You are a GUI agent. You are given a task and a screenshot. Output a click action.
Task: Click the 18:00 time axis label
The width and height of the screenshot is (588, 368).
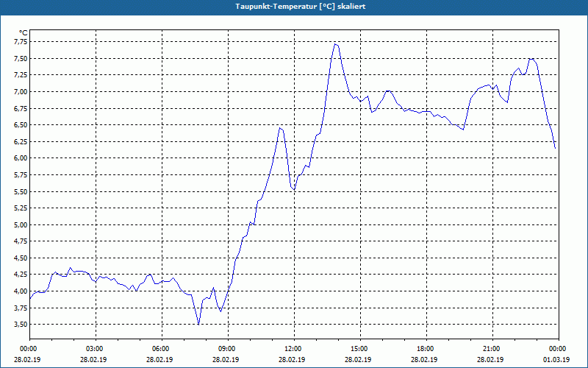point(426,349)
